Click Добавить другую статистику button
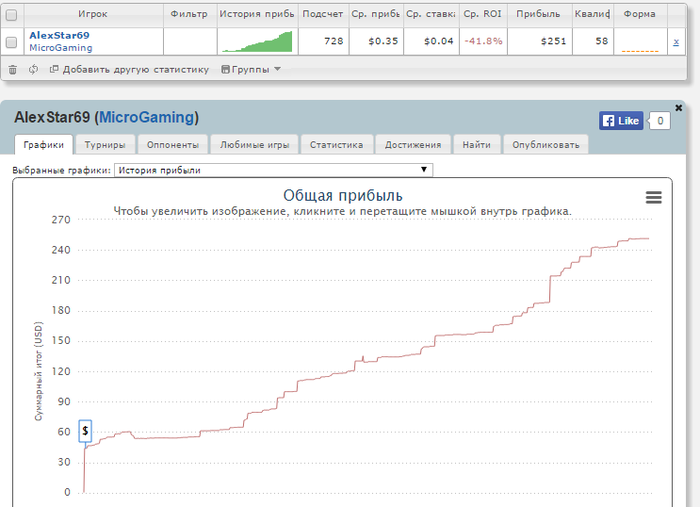 pyautogui.click(x=129, y=70)
